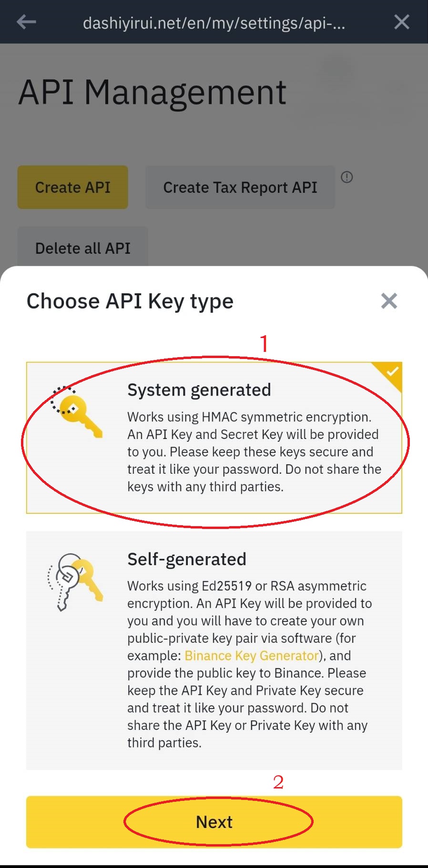Click the Self-generated double keys icon
428x868 pixels.
tap(75, 581)
